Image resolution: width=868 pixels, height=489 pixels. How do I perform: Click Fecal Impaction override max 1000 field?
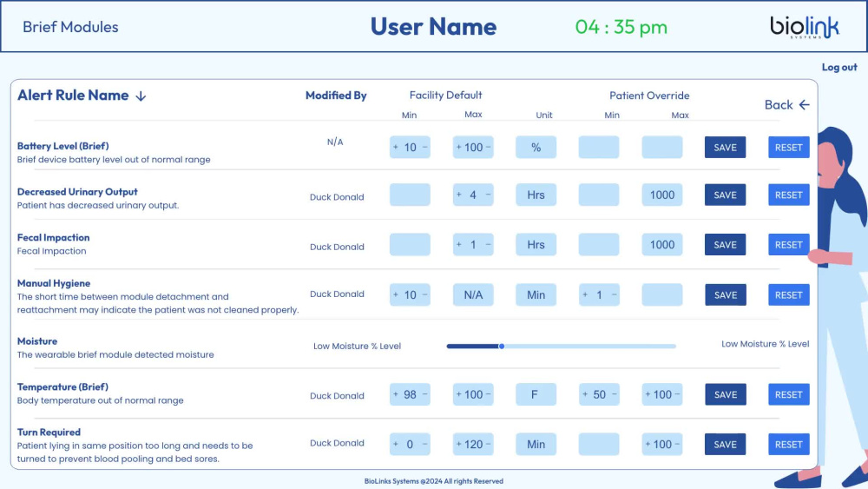pos(662,245)
